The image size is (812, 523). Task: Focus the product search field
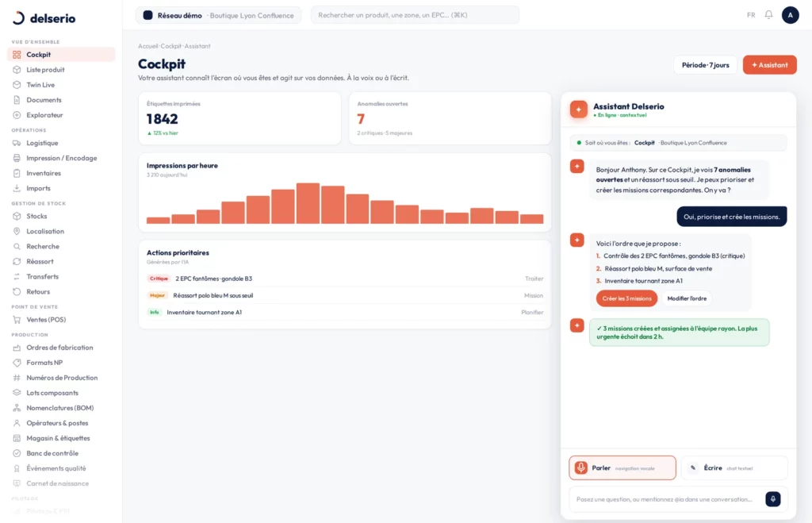[415, 15]
